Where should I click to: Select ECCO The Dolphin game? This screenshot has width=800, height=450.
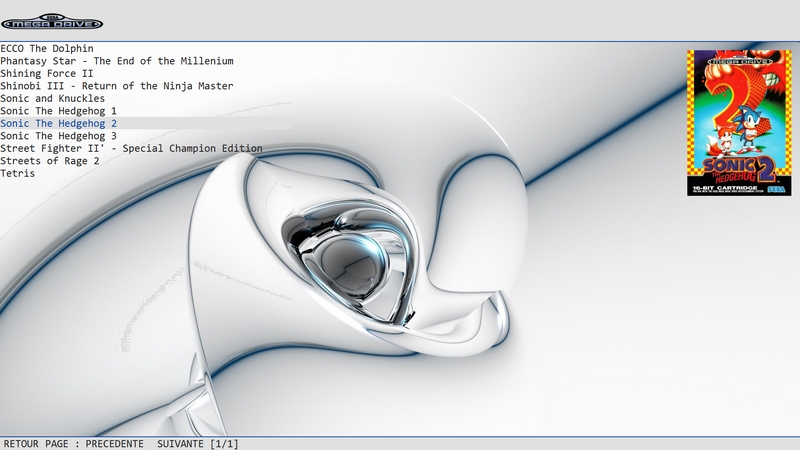point(47,48)
